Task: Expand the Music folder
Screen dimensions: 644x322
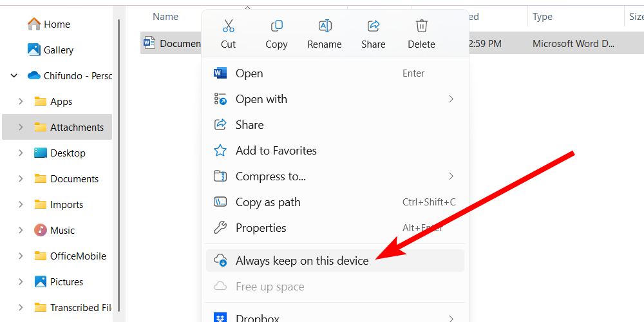Action: pos(21,231)
